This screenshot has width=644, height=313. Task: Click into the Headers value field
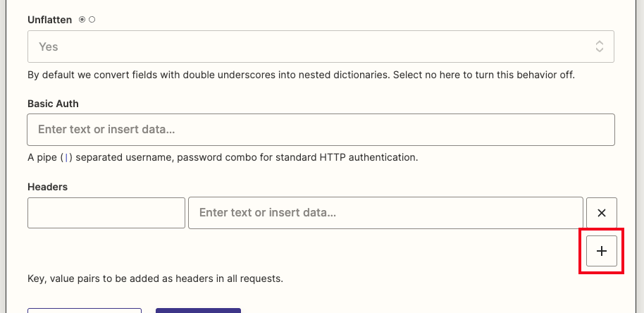coord(385,213)
